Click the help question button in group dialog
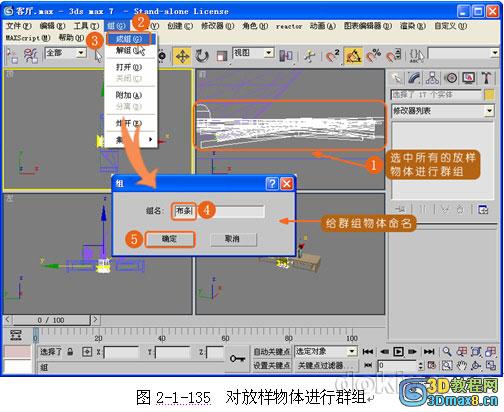 coord(272,183)
